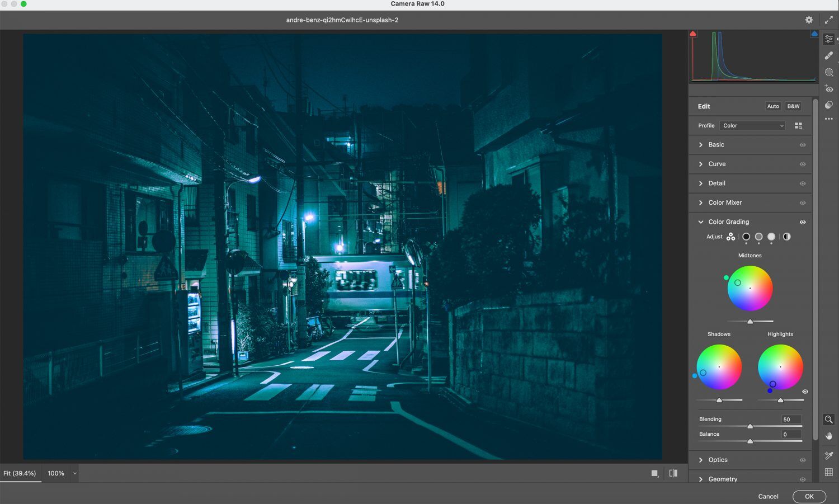839x504 pixels.
Task: Click the Shadows color wheel
Action: [x=719, y=367]
